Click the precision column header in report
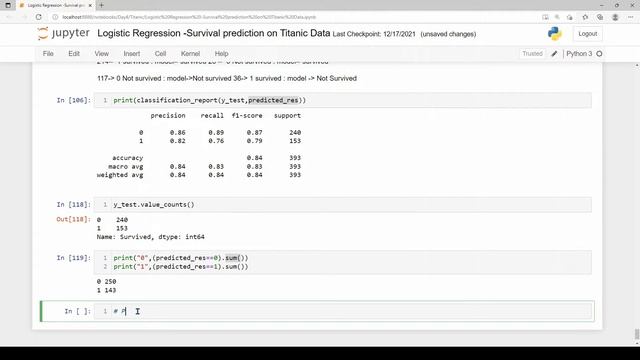Viewport: 640px width, 360px height. pyautogui.click(x=168, y=116)
